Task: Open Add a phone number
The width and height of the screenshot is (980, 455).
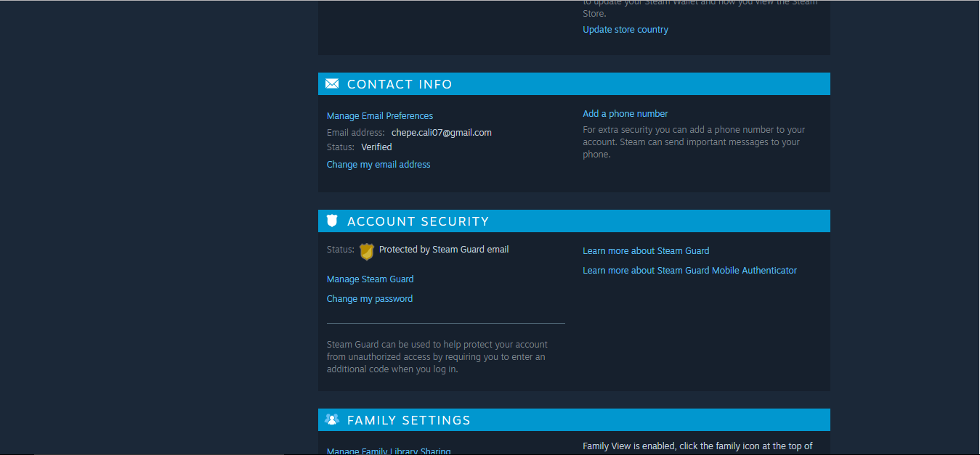Action: tap(625, 113)
